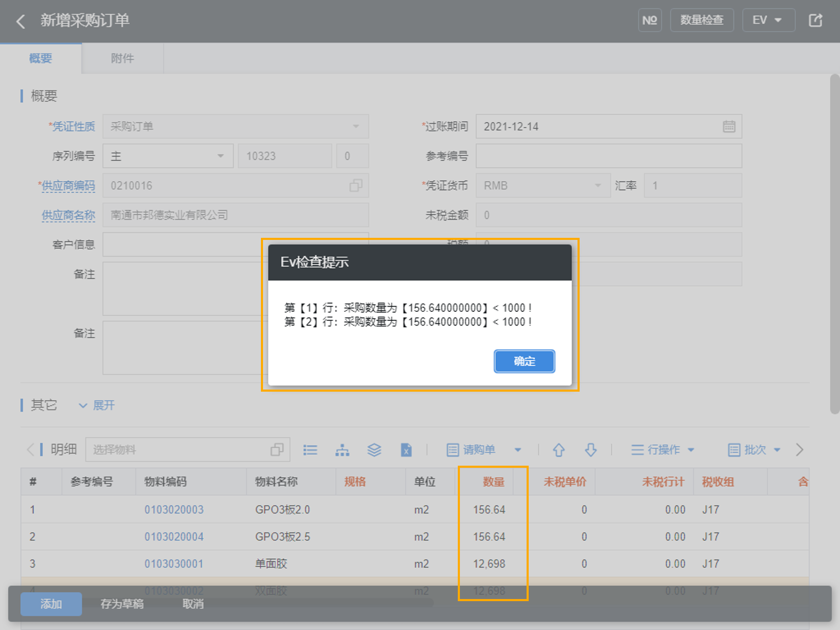Open material picker icon in 选择物料 field
840x630 pixels.
(x=277, y=449)
